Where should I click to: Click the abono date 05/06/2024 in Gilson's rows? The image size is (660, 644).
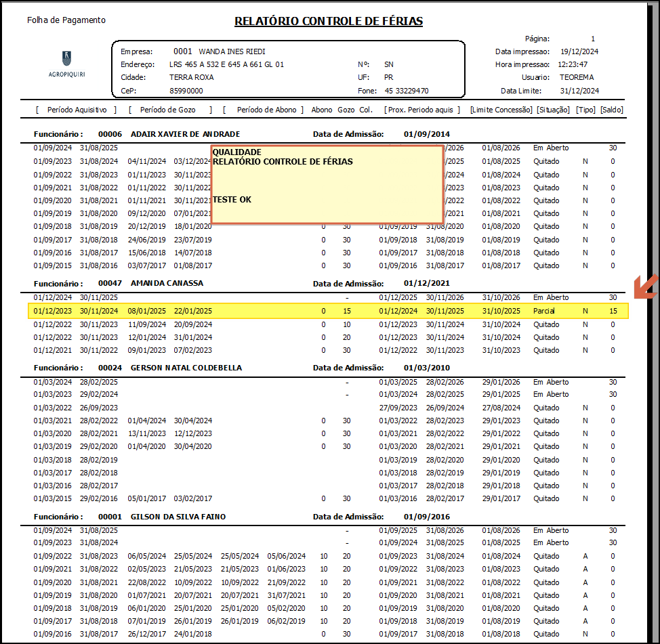point(286,556)
